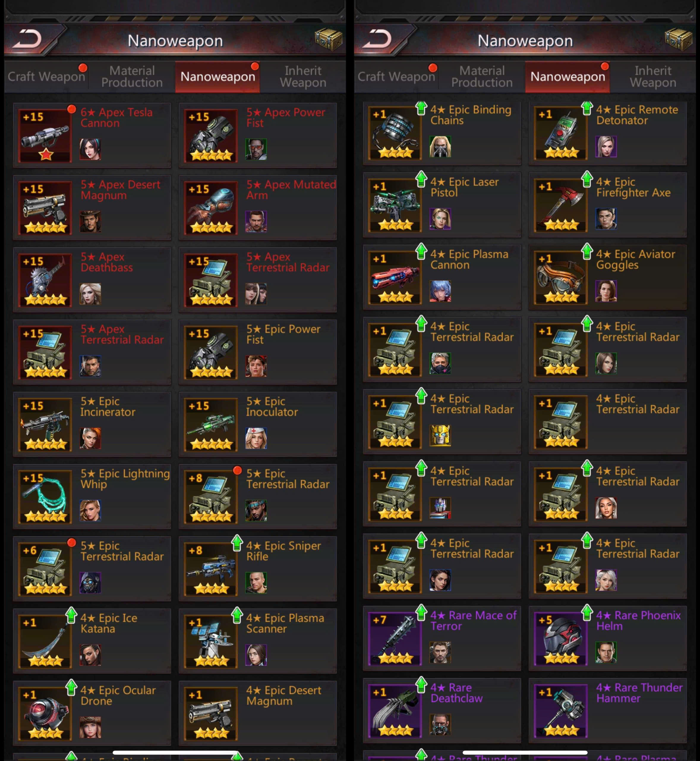The height and width of the screenshot is (761, 700).
Task: Go to the left Inherit Weapon tab
Action: [x=303, y=77]
